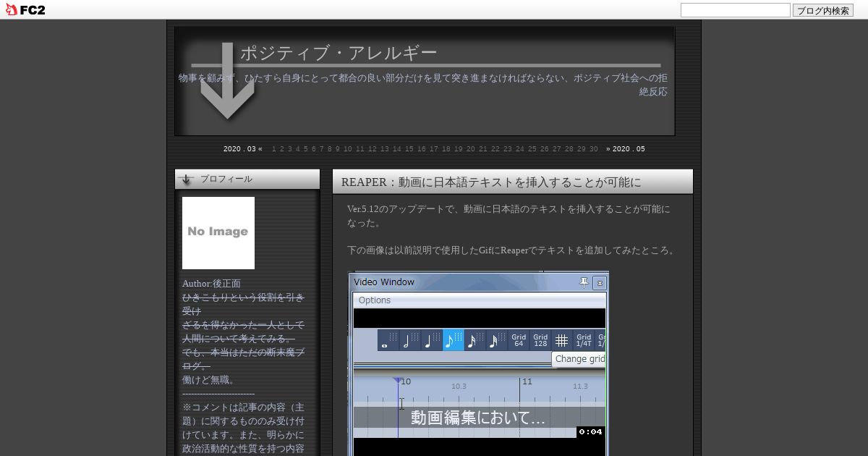Click the ブログ内検索 search button
This screenshot has width=868, height=456.
click(822, 10)
